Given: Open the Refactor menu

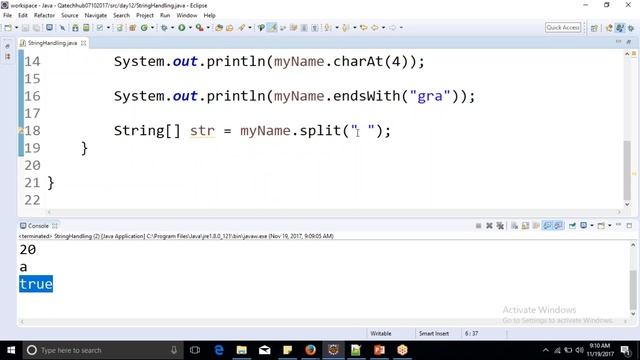Looking at the screenshot, I should point(44,15).
